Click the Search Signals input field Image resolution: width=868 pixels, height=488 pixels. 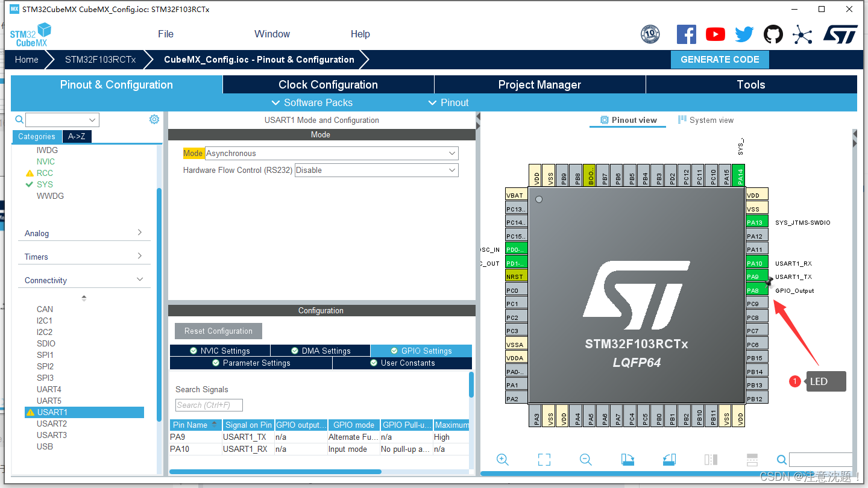click(209, 405)
